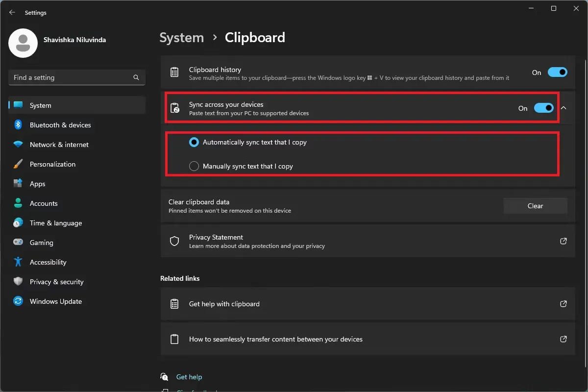
Task: Select the Bluetooth icon in sidebar
Action: (x=18, y=125)
